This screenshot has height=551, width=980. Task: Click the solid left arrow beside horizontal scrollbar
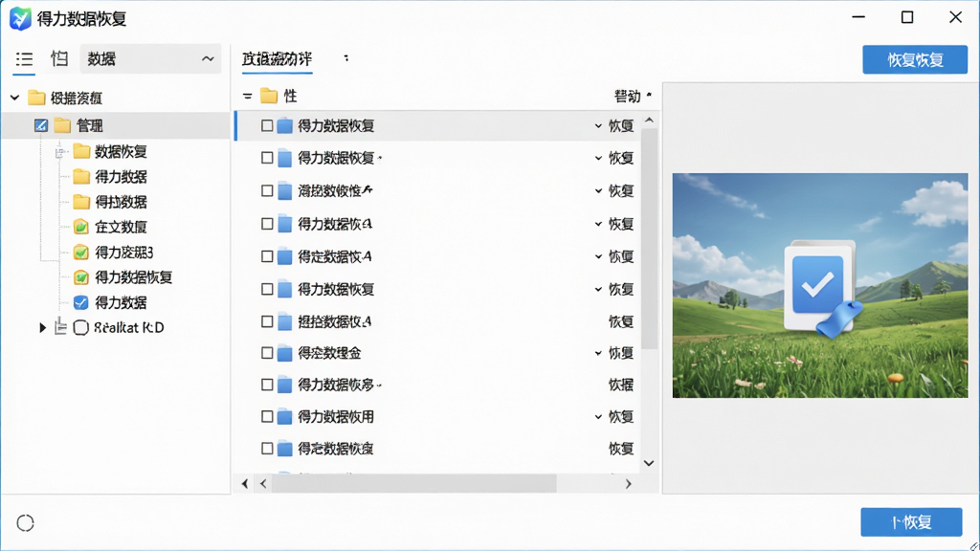[245, 483]
